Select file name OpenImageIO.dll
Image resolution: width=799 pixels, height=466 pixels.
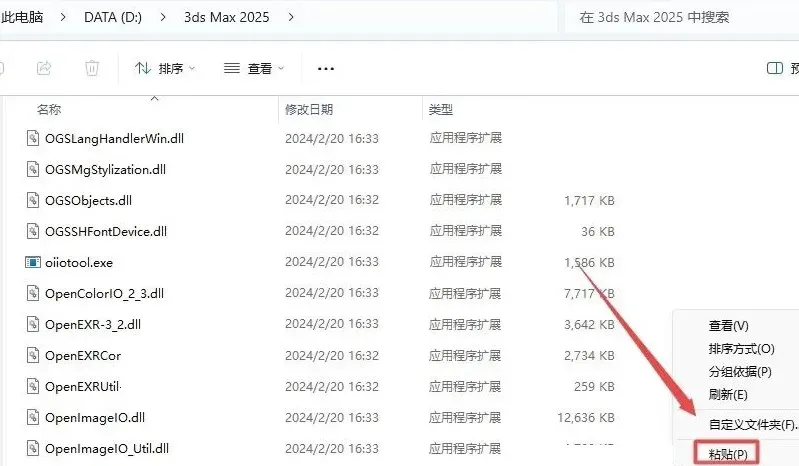coord(95,418)
